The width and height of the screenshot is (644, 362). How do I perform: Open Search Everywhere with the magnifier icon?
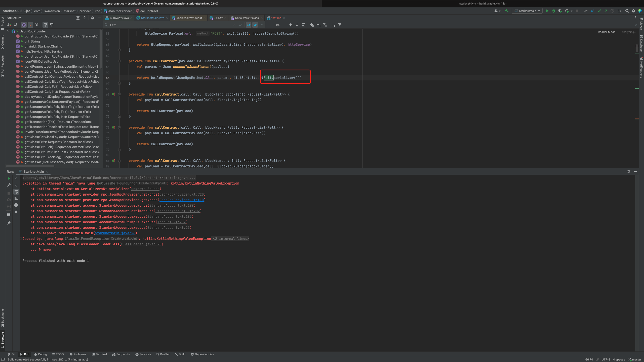627,11
